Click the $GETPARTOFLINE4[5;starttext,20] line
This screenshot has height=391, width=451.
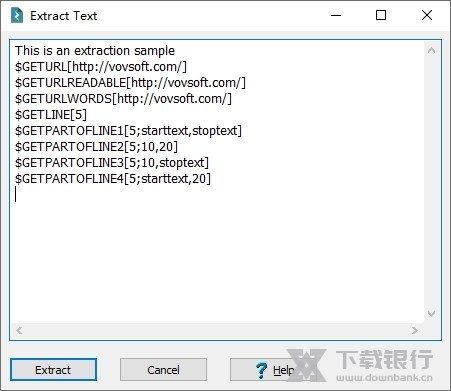[113, 179]
